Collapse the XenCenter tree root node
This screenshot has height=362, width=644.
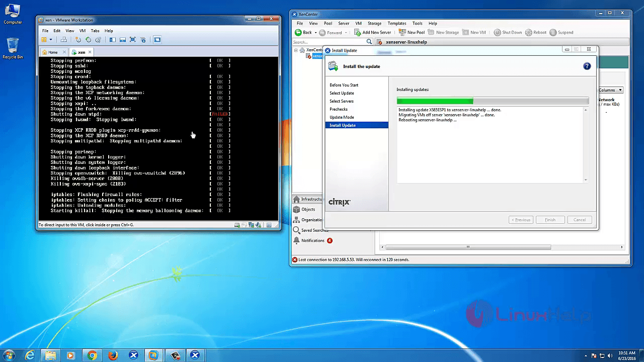[296, 50]
